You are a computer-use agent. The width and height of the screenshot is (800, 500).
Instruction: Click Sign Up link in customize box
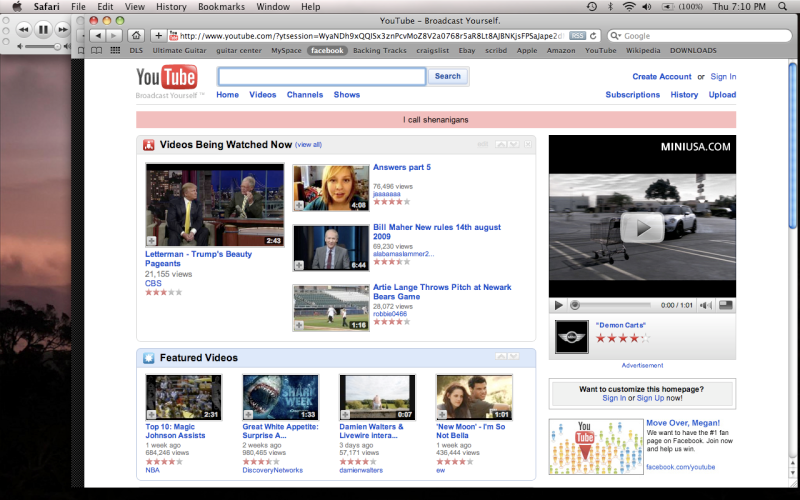tap(650, 398)
